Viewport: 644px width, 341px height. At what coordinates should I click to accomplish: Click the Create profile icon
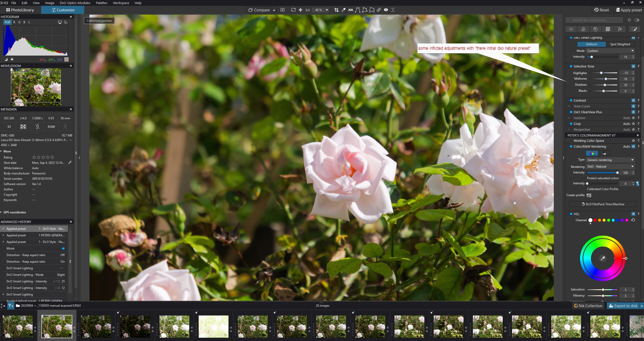(589, 195)
